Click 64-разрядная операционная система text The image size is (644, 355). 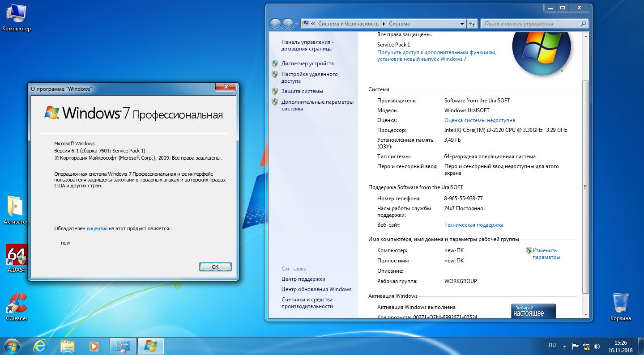[x=490, y=156]
